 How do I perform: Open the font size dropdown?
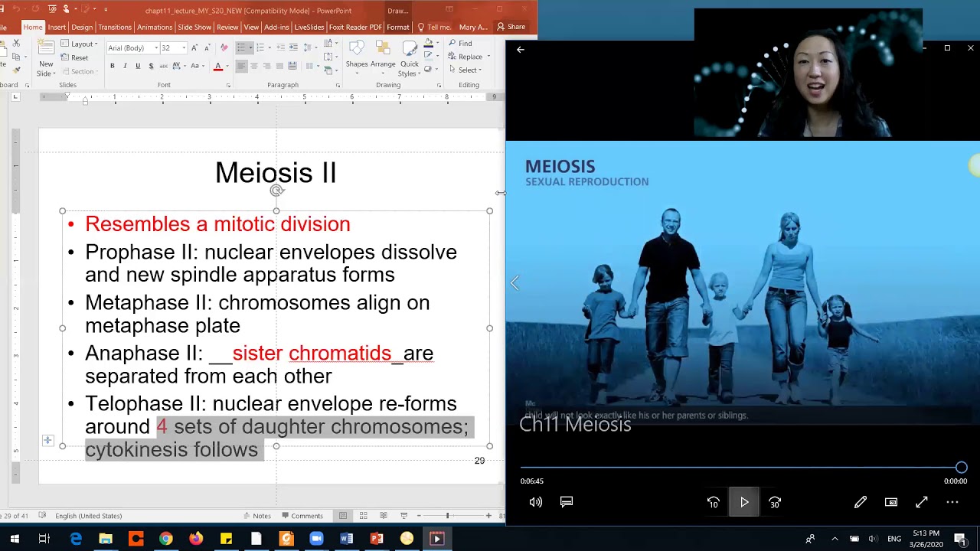coord(184,47)
